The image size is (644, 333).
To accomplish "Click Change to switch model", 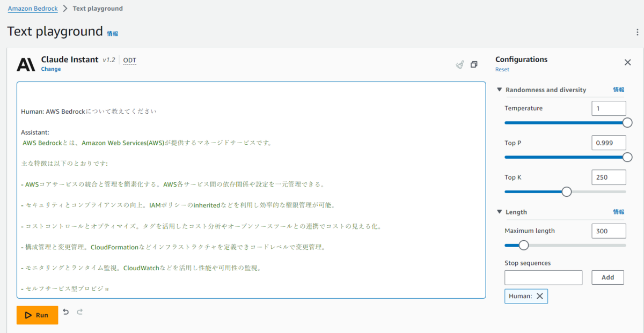I will click(x=51, y=69).
